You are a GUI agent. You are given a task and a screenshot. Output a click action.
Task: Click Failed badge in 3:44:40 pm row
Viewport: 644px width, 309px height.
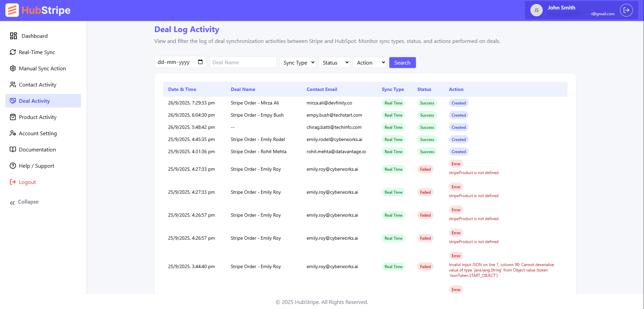pos(425,267)
